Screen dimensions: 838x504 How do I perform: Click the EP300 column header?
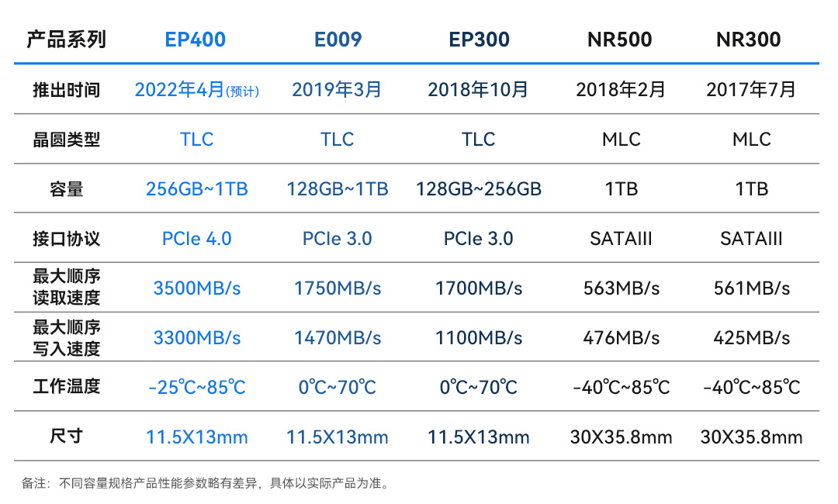click(x=479, y=40)
